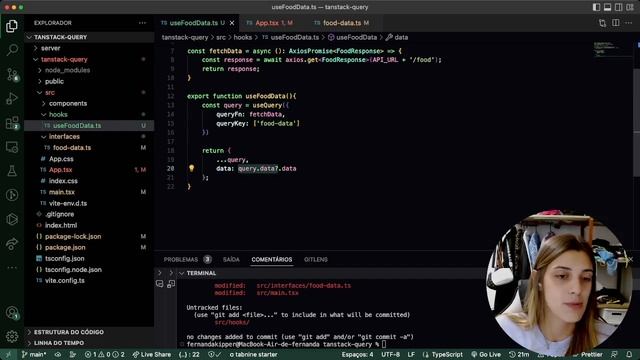Click the tabnine starter status item

click(x=253, y=354)
